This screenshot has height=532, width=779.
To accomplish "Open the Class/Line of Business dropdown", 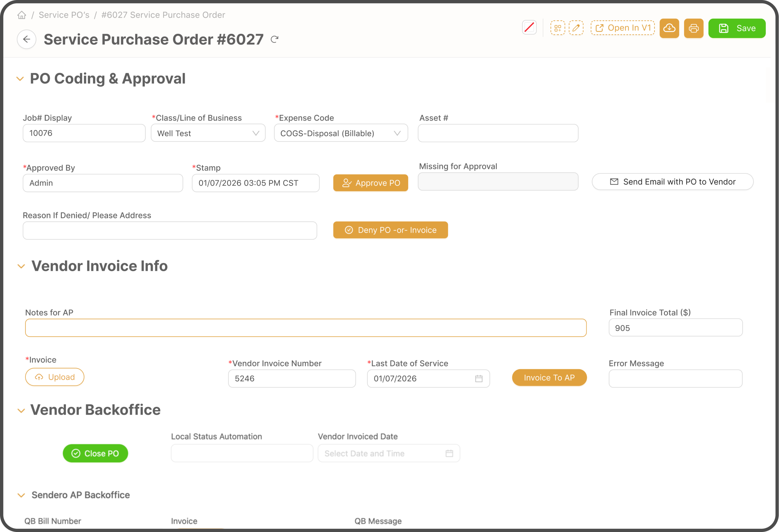I will [255, 133].
